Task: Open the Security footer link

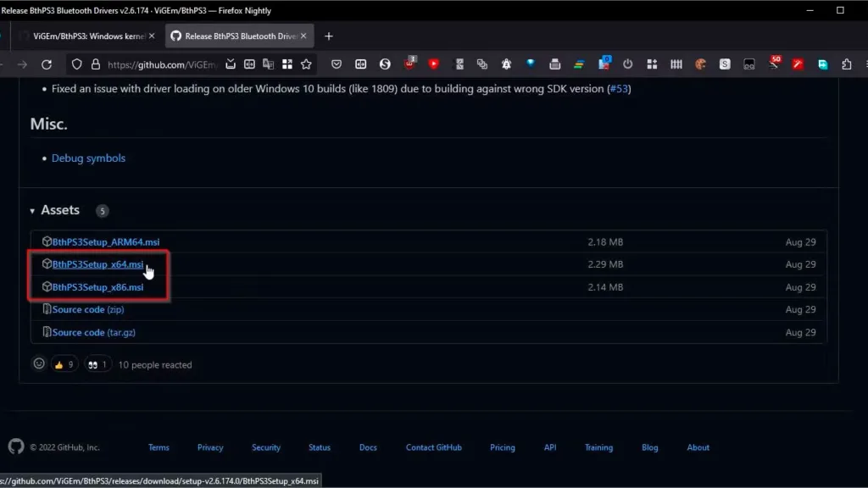Action: [x=266, y=447]
